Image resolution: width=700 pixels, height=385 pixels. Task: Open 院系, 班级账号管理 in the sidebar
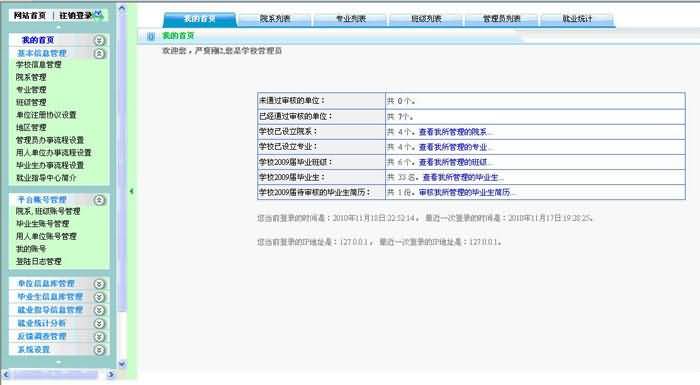[x=48, y=211]
